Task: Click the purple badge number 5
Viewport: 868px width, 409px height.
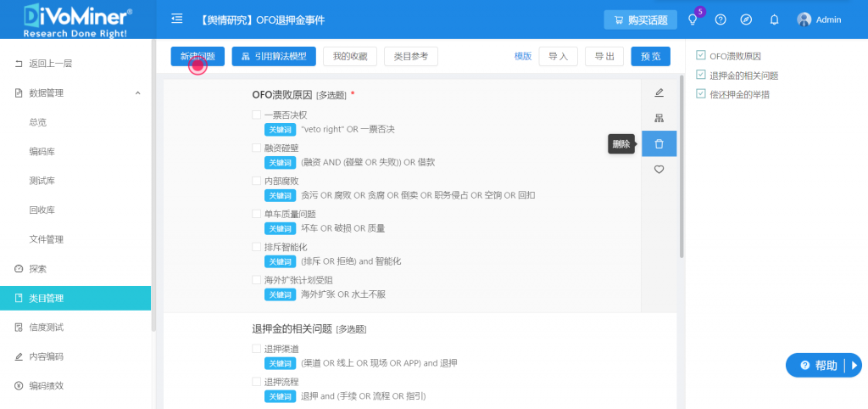Action: pos(700,11)
